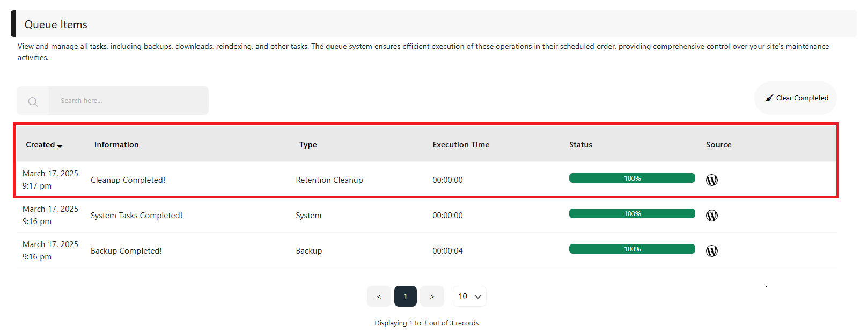The image size is (868, 334).
Task: Go to previous page with left arrow
Action: click(x=379, y=296)
